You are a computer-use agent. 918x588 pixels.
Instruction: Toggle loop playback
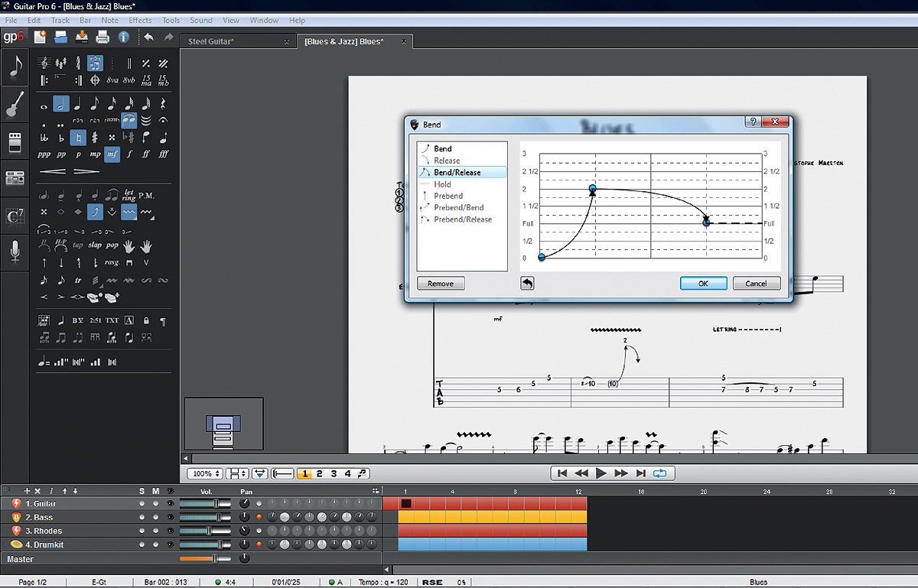659,473
